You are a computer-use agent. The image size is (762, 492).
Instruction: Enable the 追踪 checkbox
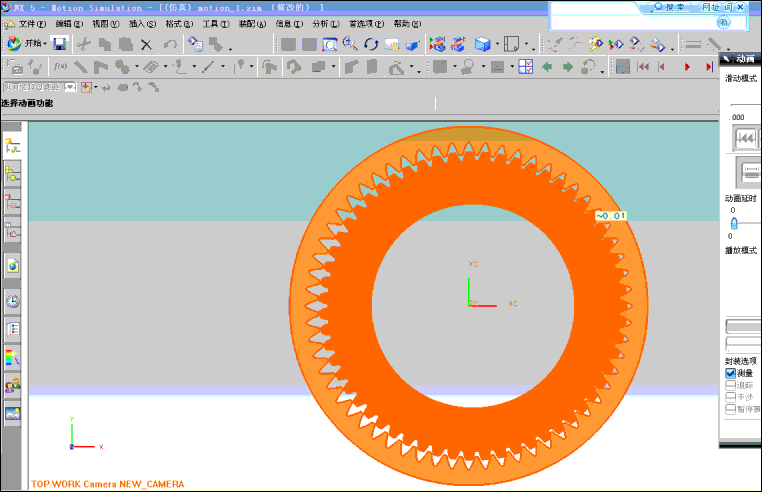(x=731, y=385)
